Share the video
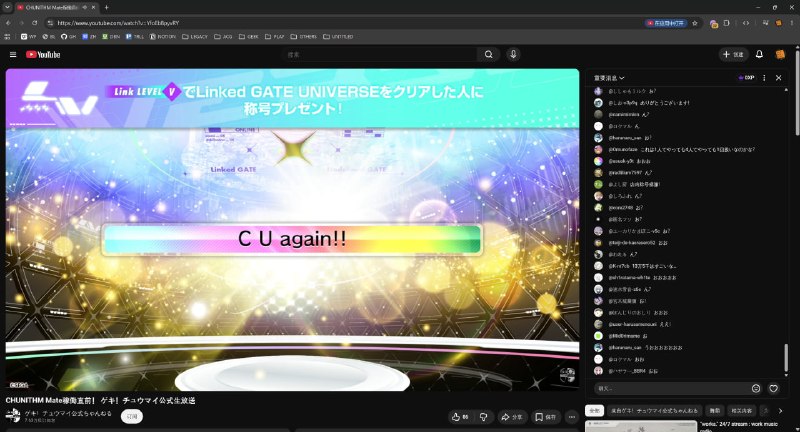The height and width of the screenshot is (432, 800). [512, 417]
